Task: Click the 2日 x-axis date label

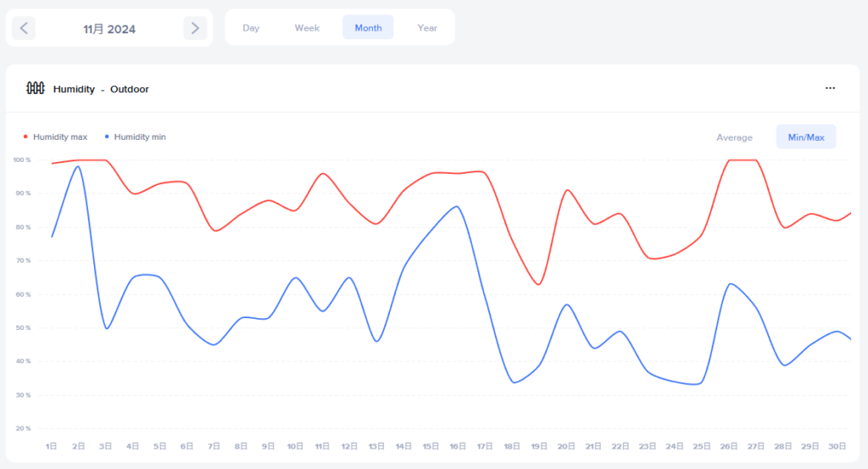Action: [79, 446]
